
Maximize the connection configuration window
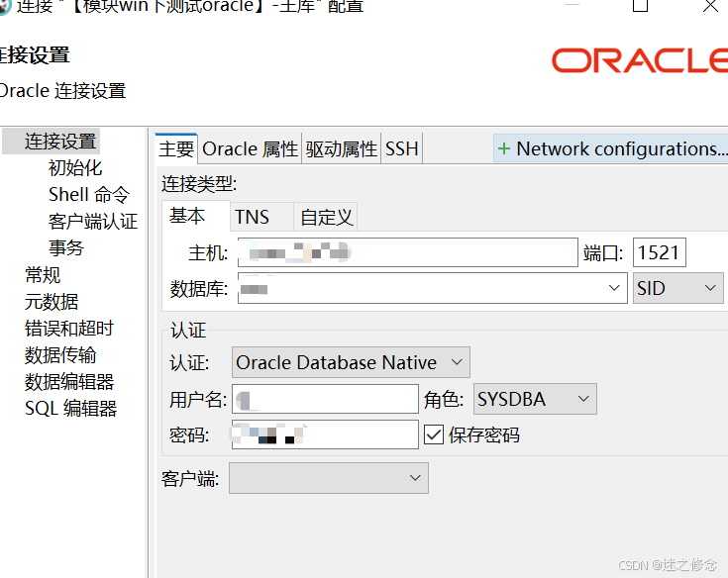tap(640, 5)
